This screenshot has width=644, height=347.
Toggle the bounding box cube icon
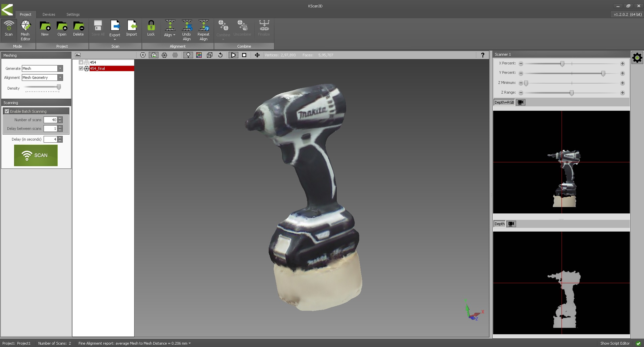[x=210, y=55]
